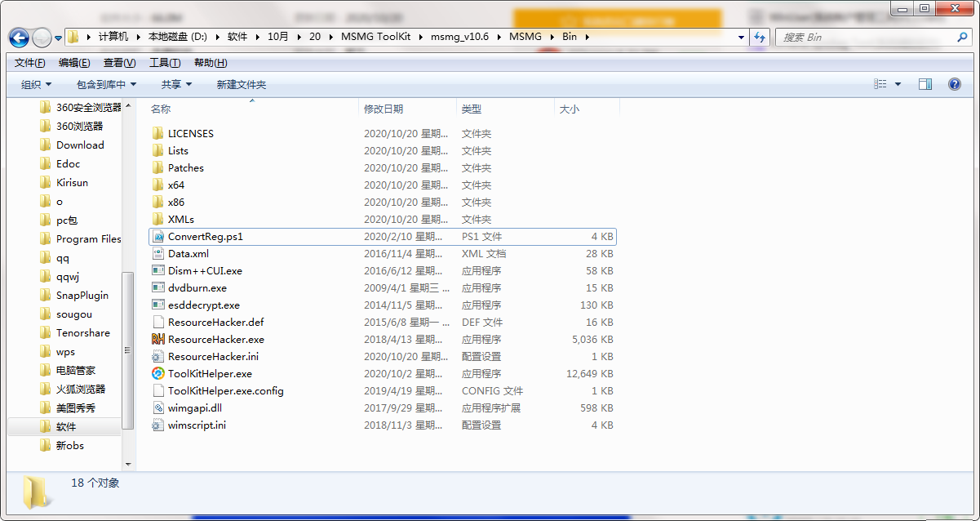980x521 pixels.
Task: Click the change view icon
Action: pyautogui.click(x=880, y=84)
